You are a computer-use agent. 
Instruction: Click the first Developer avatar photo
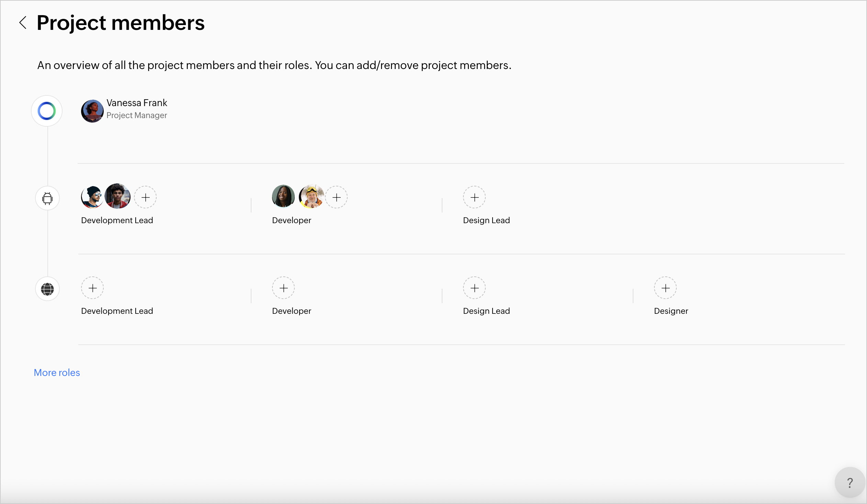click(x=283, y=196)
